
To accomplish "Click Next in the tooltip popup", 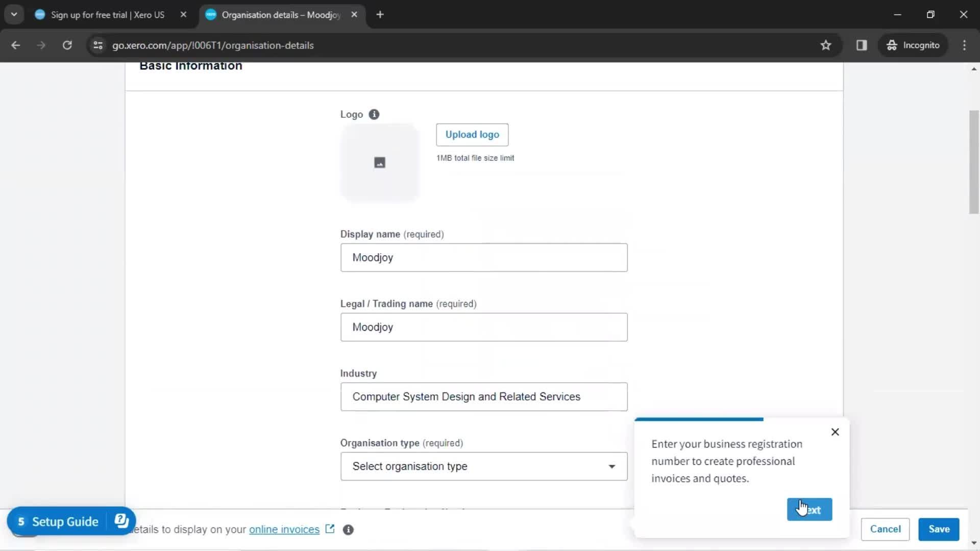I will click(810, 509).
